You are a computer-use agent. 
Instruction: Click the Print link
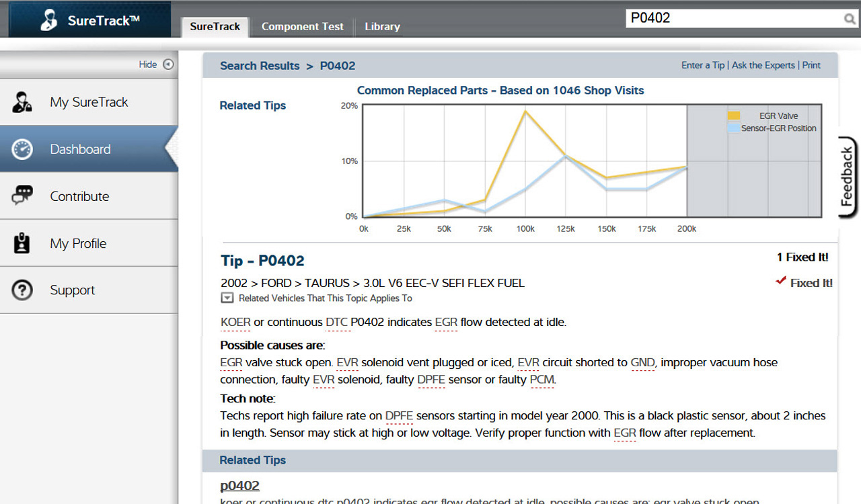click(811, 65)
